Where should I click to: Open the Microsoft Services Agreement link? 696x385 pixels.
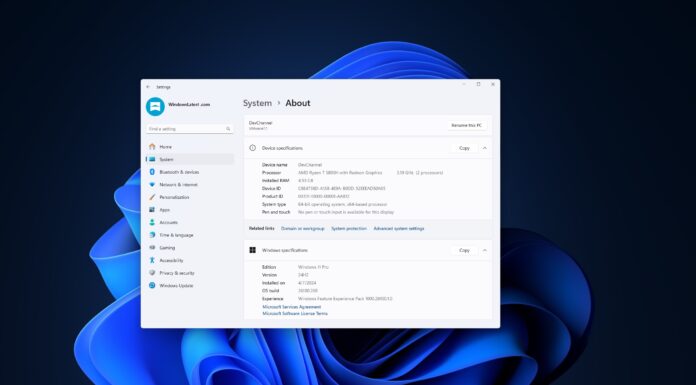click(x=292, y=307)
